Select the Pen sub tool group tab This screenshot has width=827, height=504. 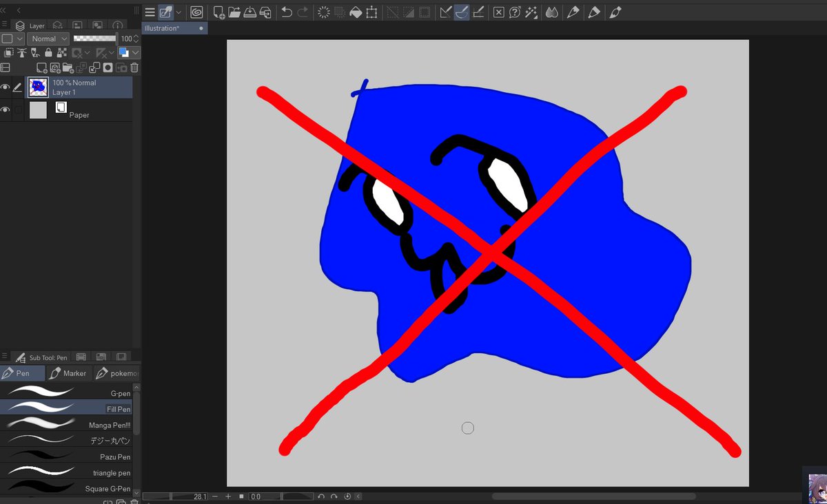point(23,373)
